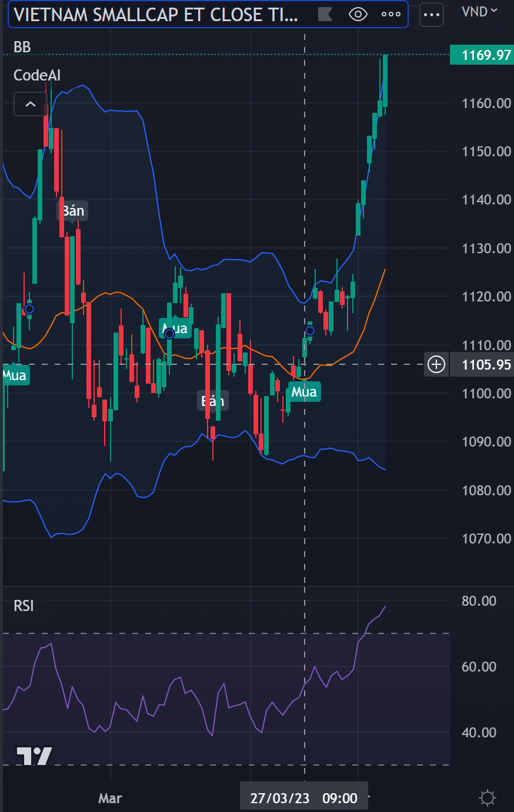Click the Mua signal label near 1100

[x=304, y=392]
